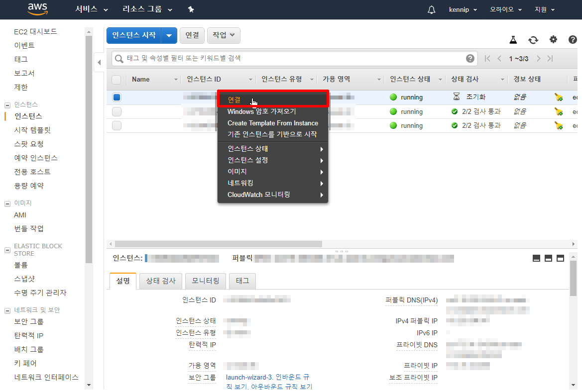Focus the tag and attribute search field

pos(295,58)
